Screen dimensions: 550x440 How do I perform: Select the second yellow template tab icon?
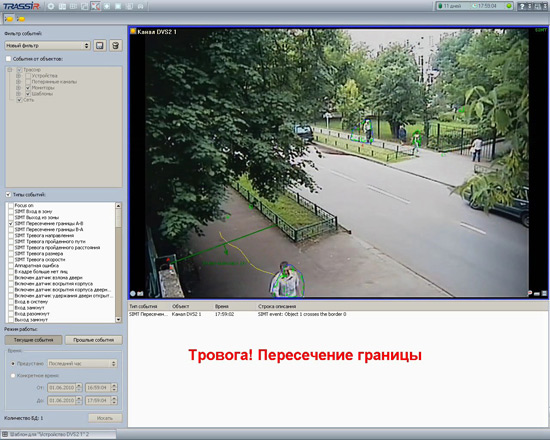pos(21,19)
